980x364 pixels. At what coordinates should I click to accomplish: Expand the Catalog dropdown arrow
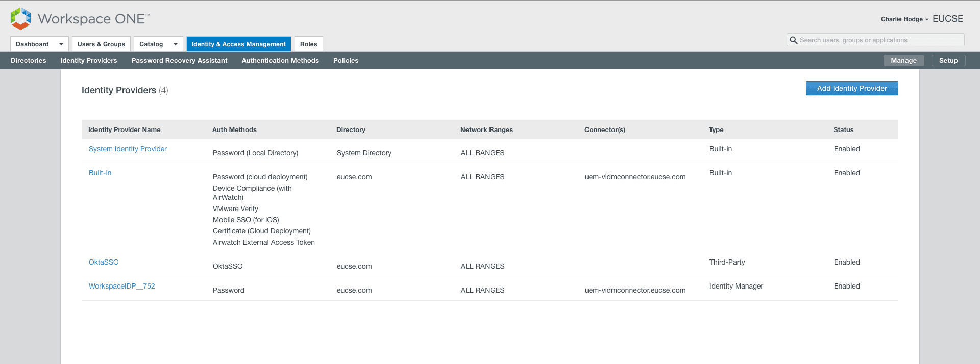176,44
